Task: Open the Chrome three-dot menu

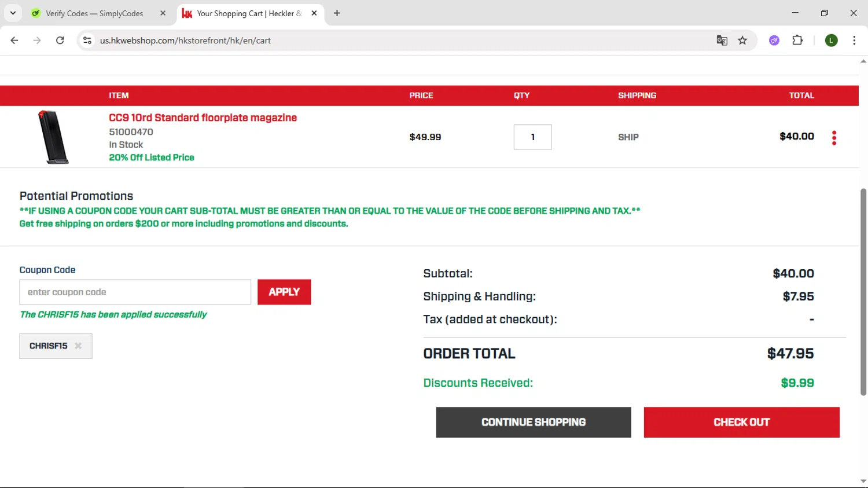Action: [x=854, y=41]
